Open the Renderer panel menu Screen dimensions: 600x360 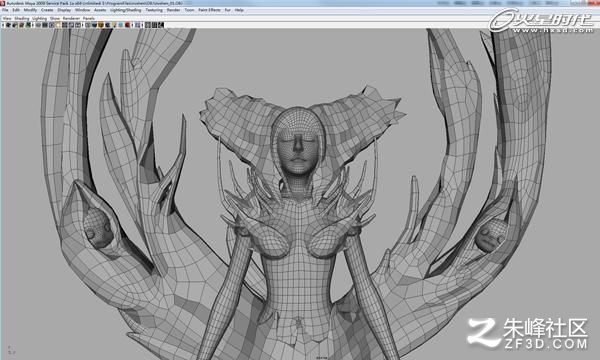(72, 18)
